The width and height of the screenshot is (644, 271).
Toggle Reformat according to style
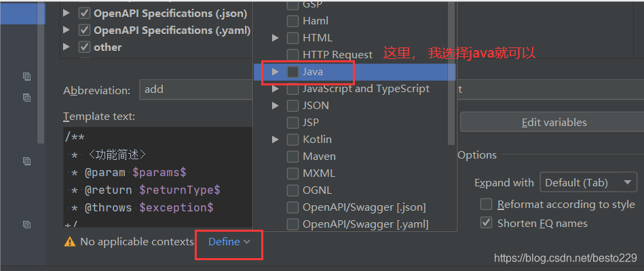coord(487,204)
